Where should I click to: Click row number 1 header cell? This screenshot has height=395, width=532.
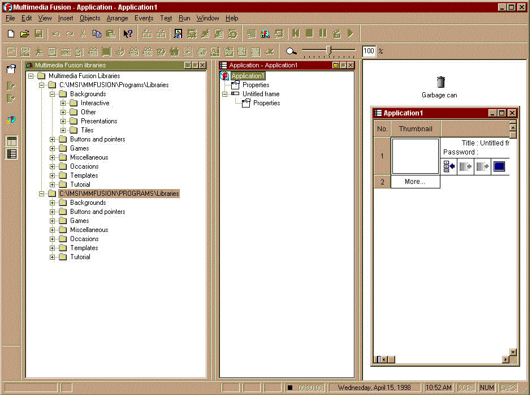(382, 156)
